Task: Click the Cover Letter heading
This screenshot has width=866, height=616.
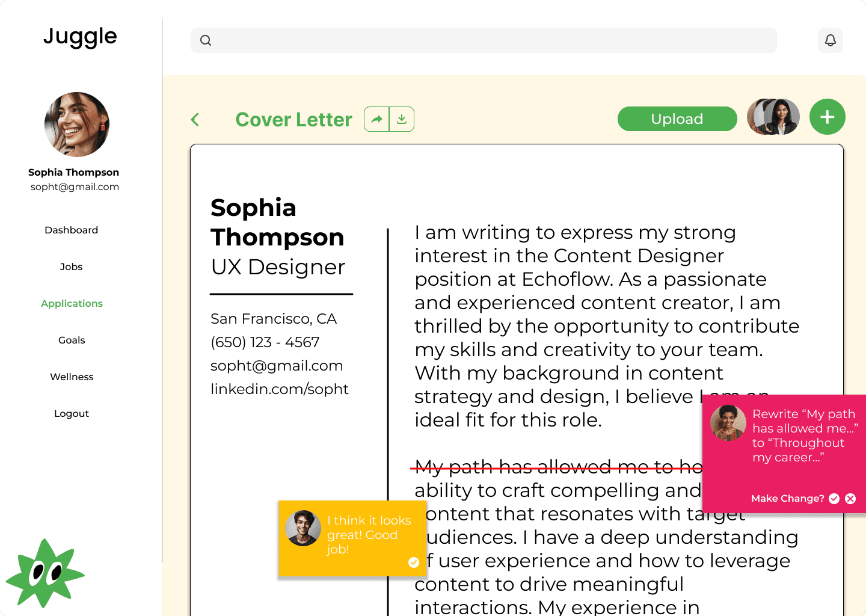Action: pos(293,120)
